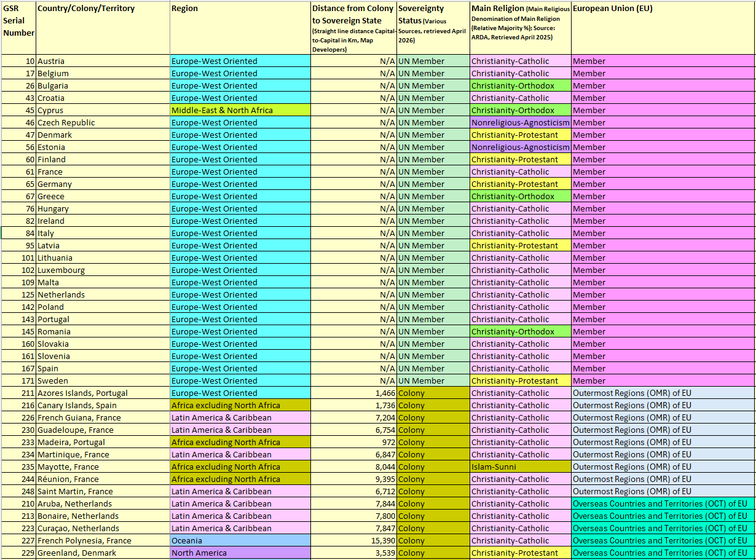Click the Poland country cell
This screenshot has height=560, width=756.
(103, 307)
